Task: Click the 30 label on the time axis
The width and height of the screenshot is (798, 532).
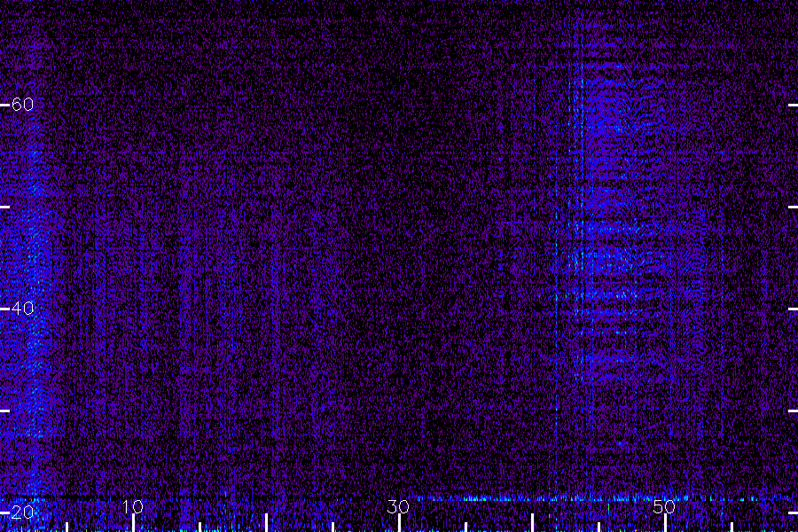Action: (398, 506)
